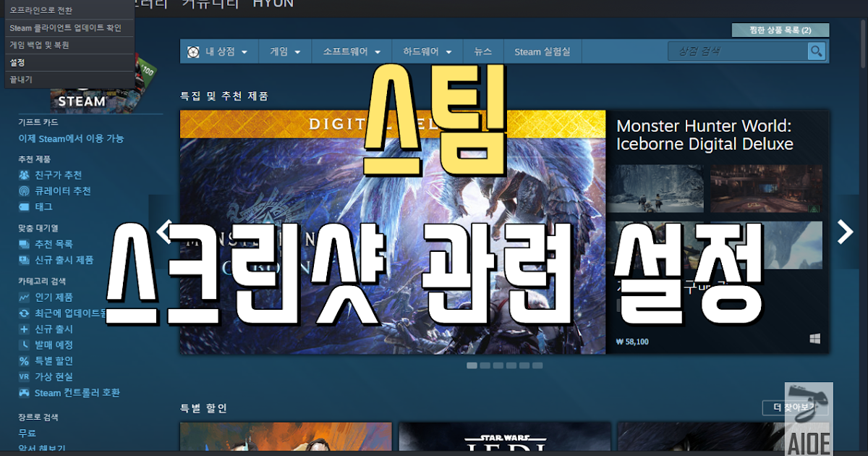Open 이제 Steam에서 이용 가능 link
The height and width of the screenshot is (456, 868).
pos(71,138)
